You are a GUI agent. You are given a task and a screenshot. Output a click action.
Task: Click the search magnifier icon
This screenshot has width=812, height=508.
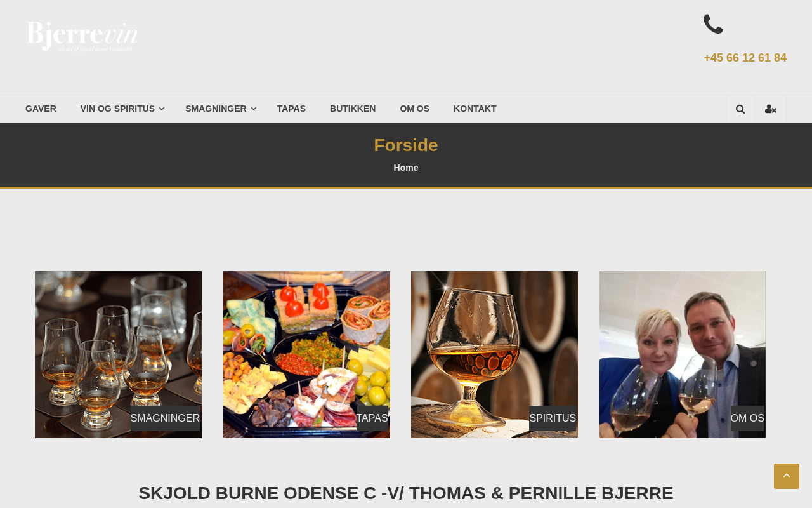pos(740,109)
